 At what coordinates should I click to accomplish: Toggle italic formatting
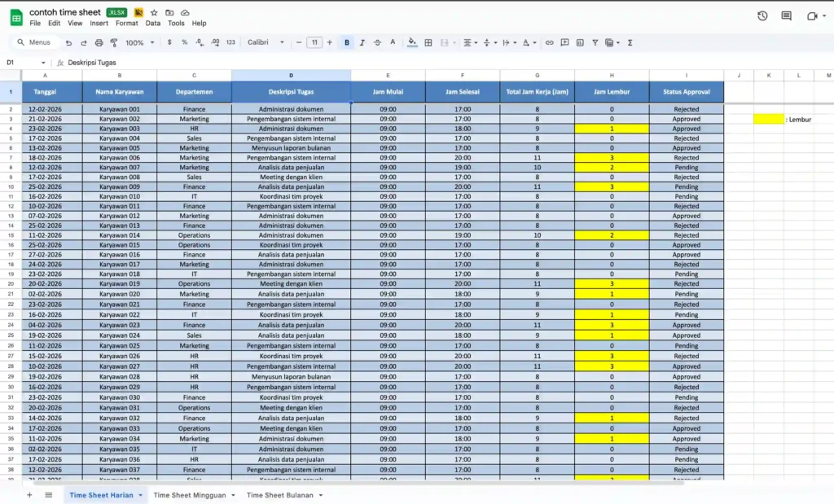click(362, 42)
